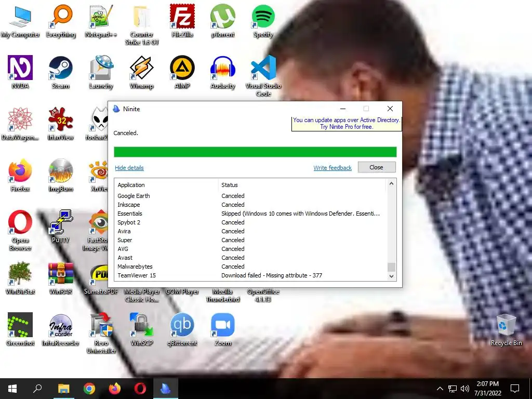Select the Notepad++ desktop icon

point(101,21)
